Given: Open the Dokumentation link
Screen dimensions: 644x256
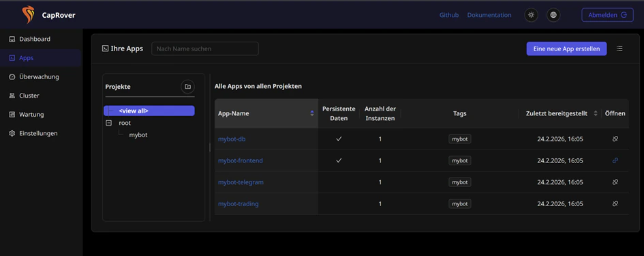Looking at the screenshot, I should (489, 15).
